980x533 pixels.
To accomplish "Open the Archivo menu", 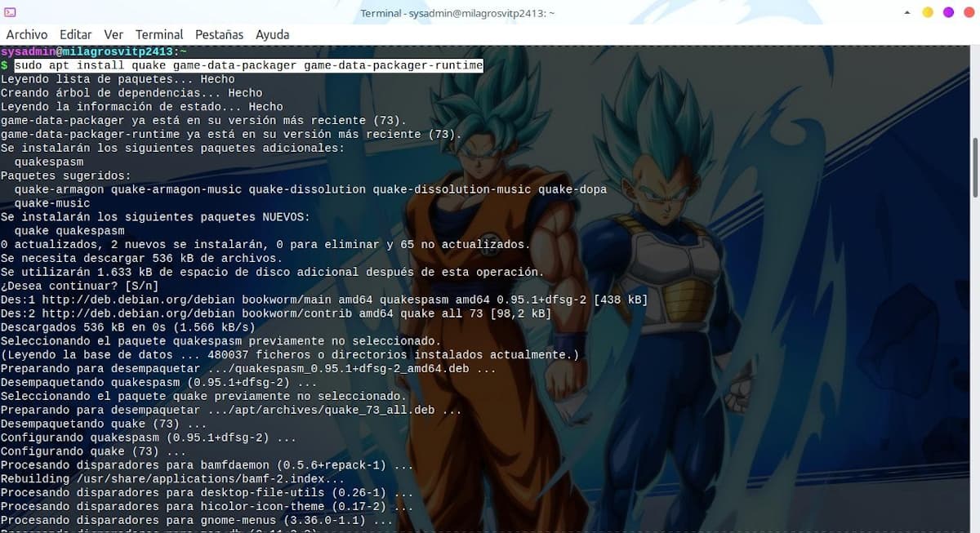I will (27, 34).
